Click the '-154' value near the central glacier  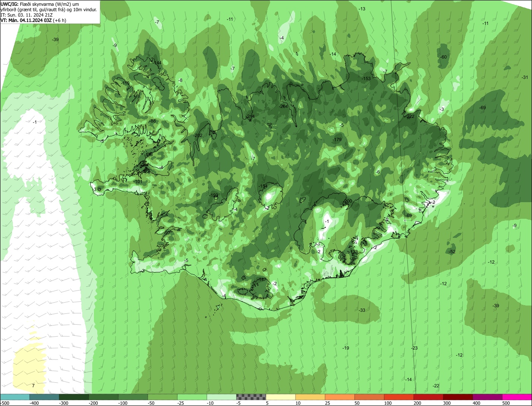coord(263,186)
